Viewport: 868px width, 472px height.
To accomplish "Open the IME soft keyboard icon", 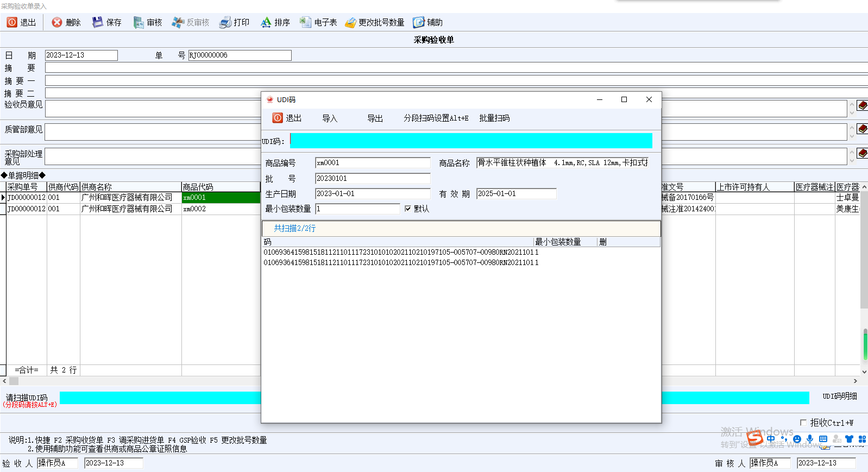I will [x=823, y=439].
